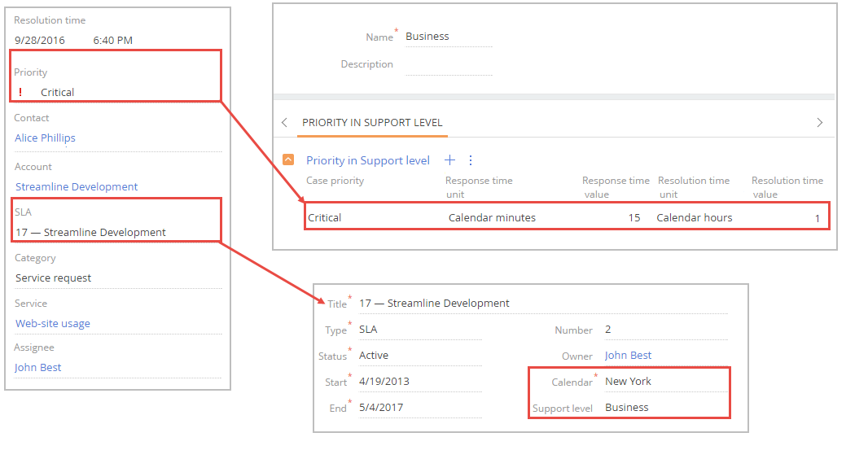Click the empty Description field
Image resolution: width=868 pixels, height=459 pixels.
[448, 64]
